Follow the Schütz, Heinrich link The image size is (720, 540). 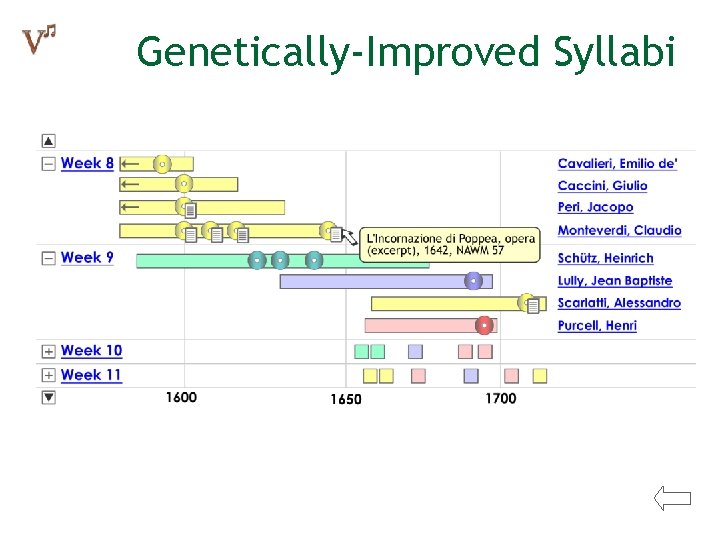[605, 258]
